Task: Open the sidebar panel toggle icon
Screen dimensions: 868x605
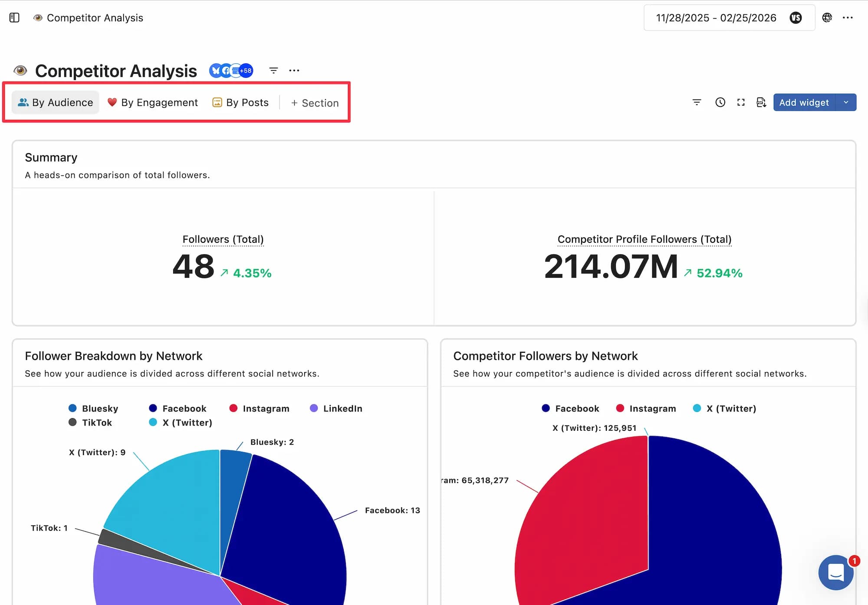Action: tap(14, 18)
